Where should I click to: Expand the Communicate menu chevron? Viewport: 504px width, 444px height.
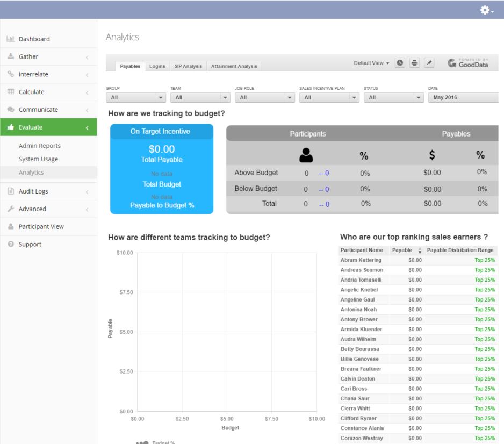coord(87,110)
